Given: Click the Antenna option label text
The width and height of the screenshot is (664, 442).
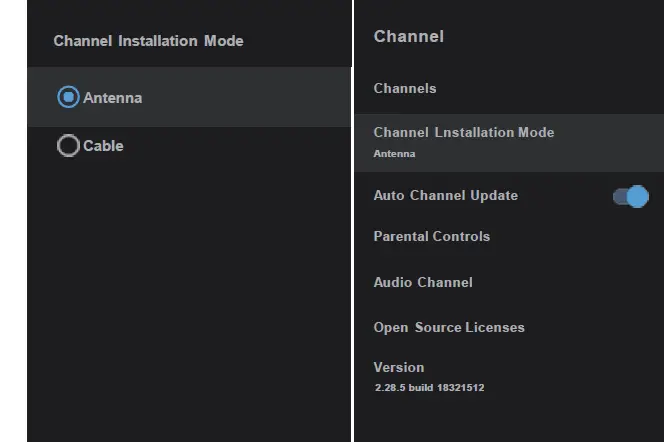Looking at the screenshot, I should click(112, 98).
